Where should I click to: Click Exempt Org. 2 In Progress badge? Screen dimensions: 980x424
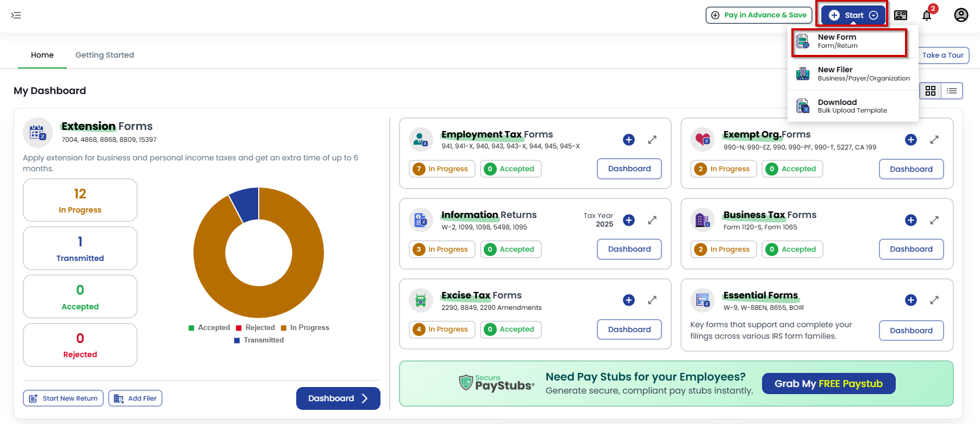(x=724, y=169)
